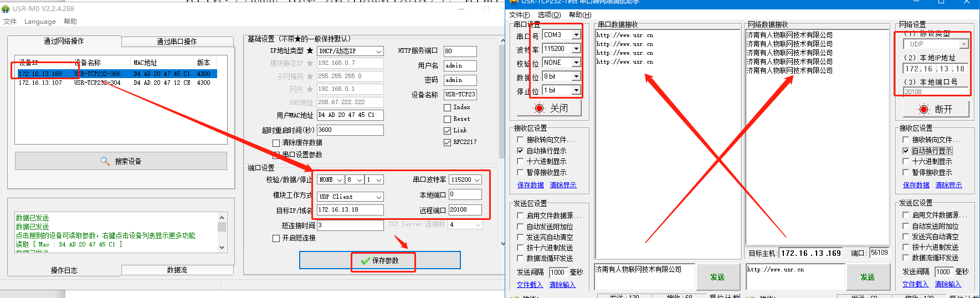Toggle the RFC2217 checkbox
This screenshot has height=298, width=980.
coord(447,142)
